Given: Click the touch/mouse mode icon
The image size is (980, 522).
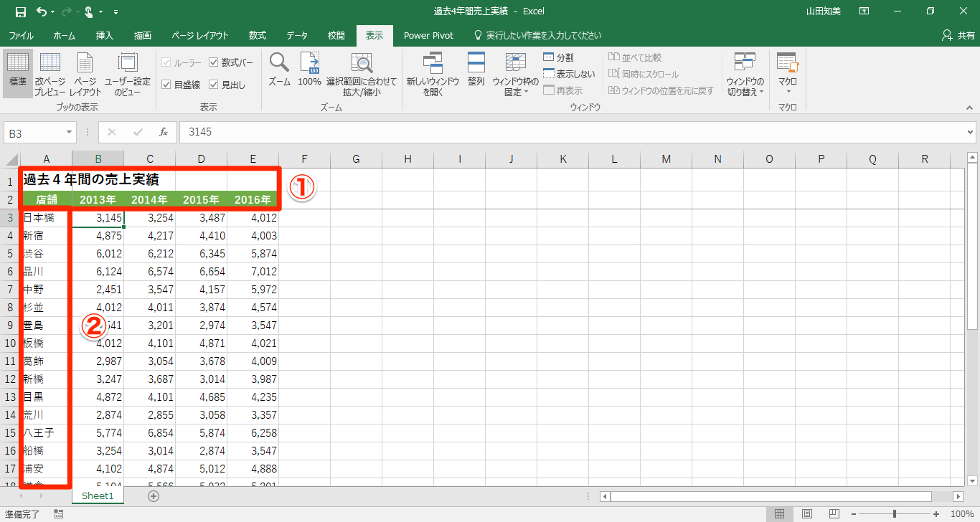Looking at the screenshot, I should (x=89, y=11).
